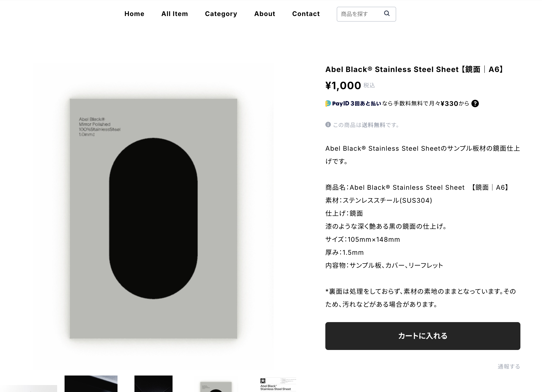
Task: Click the main product cover image
Action: 153,219
